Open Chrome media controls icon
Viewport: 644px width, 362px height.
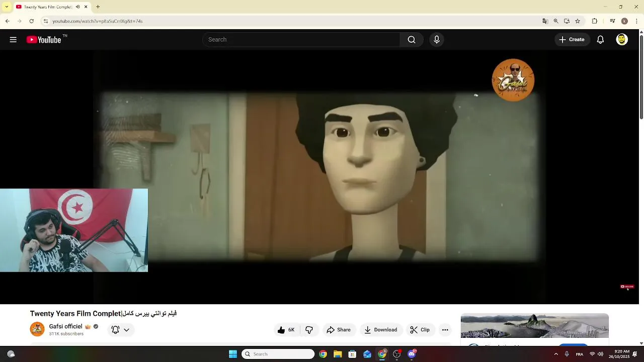click(612, 21)
